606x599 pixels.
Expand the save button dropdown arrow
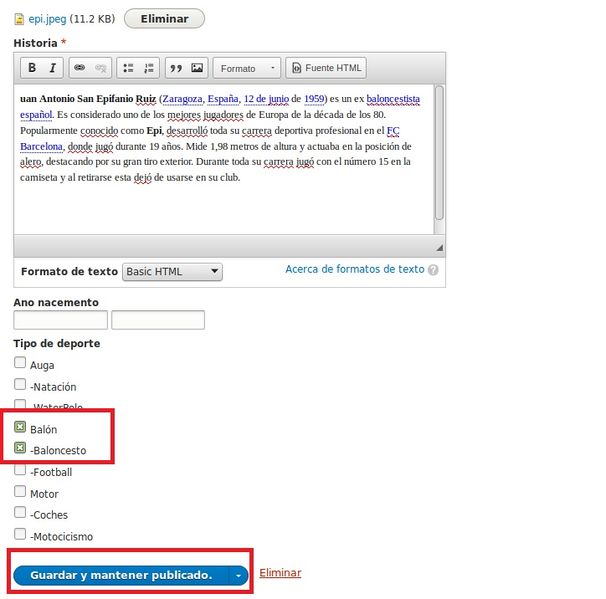pos(238,575)
